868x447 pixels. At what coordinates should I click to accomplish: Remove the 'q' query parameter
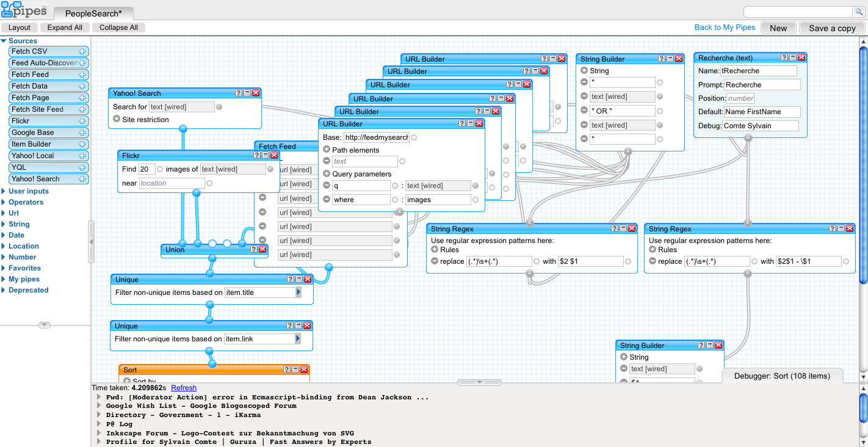(327, 186)
